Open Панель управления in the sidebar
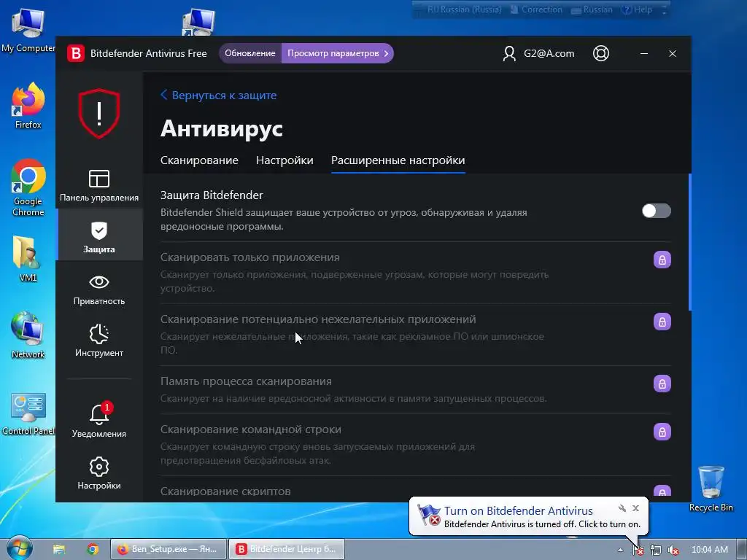Screen dimensions: 747x560 click(x=99, y=186)
